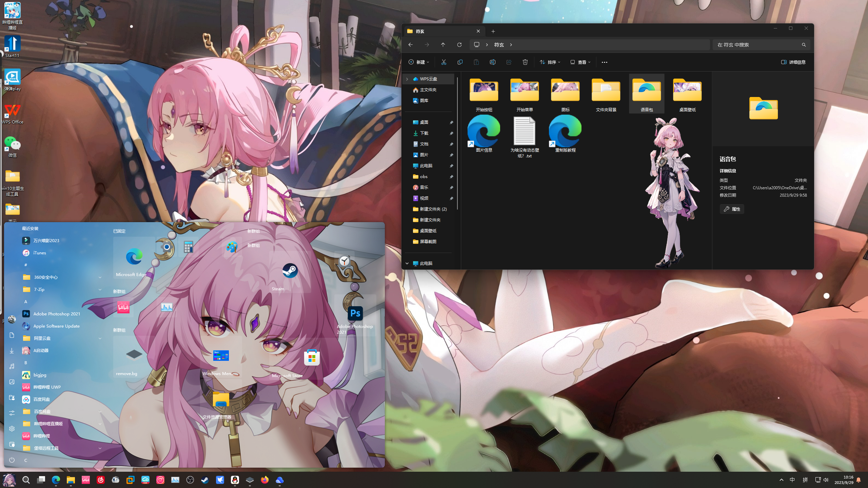
Task: Add a new Explorer tab with plus
Action: (x=493, y=31)
